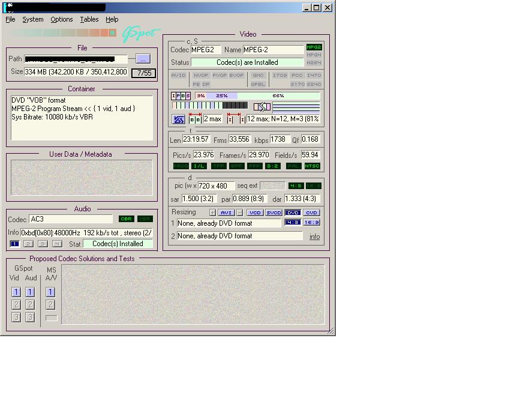Choose 16:9 resizing aspect button
Screen dimensions: 532x410
point(311,223)
